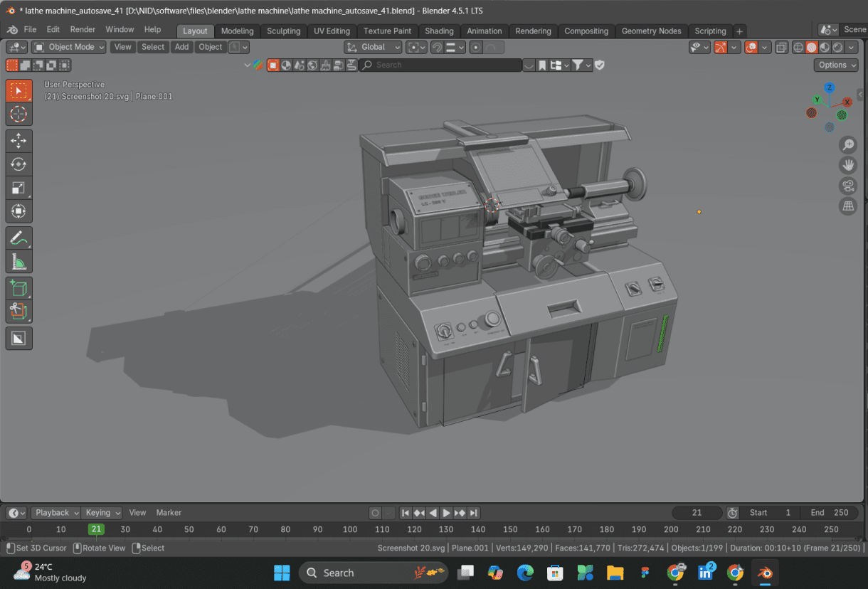868x589 pixels.
Task: Select the Select Box tool
Action: pyautogui.click(x=19, y=90)
